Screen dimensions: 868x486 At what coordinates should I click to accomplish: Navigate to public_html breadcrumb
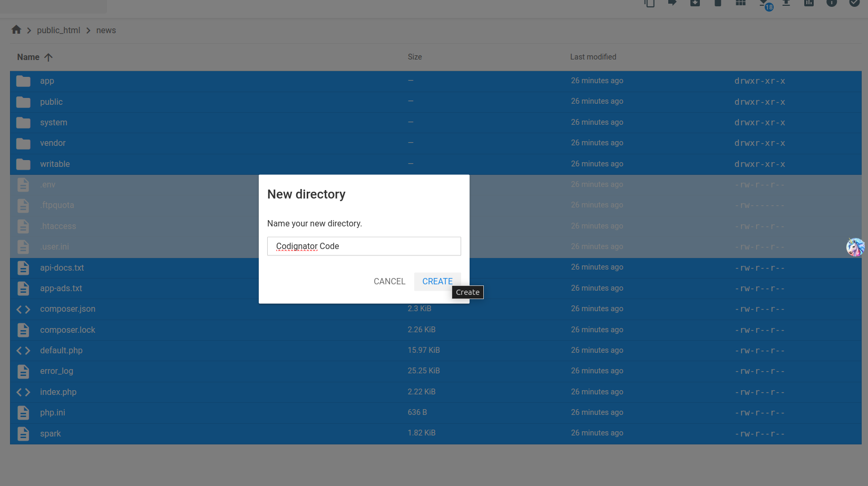click(58, 31)
